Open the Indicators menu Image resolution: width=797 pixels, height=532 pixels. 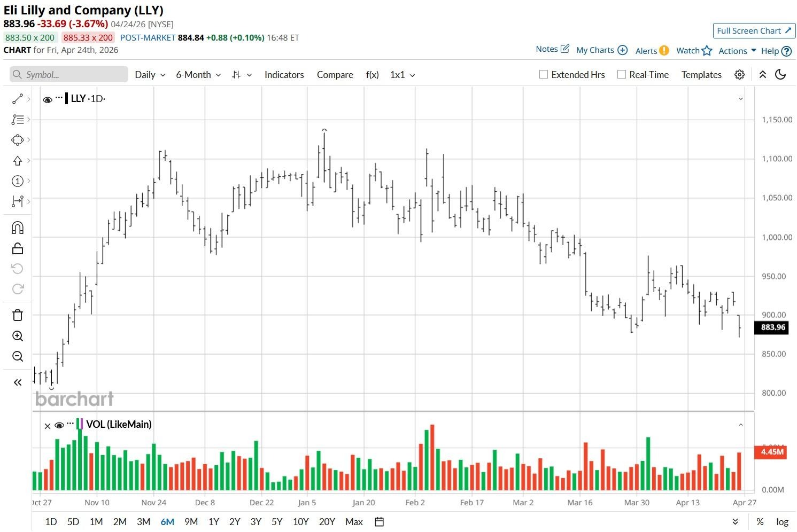pyautogui.click(x=284, y=75)
